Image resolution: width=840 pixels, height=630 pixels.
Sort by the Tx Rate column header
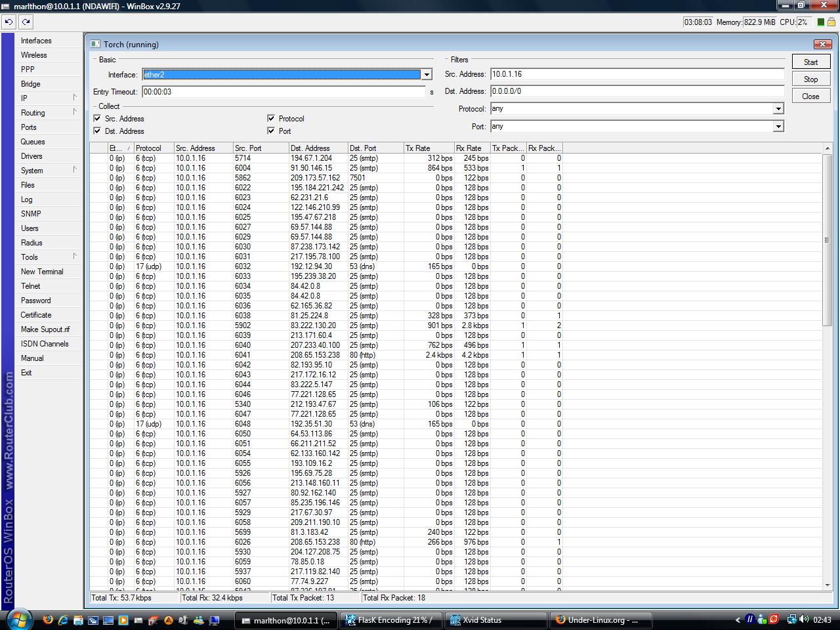429,148
